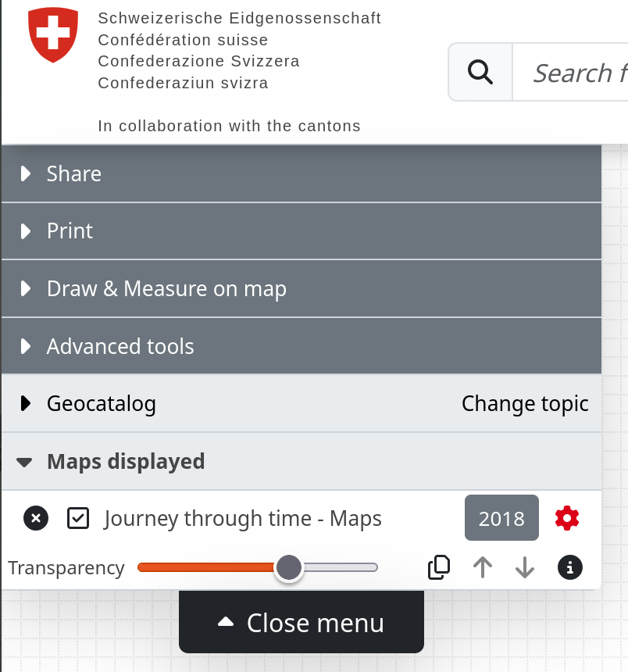Expand the Geocatalog section
The image size is (628, 672).
point(102,404)
